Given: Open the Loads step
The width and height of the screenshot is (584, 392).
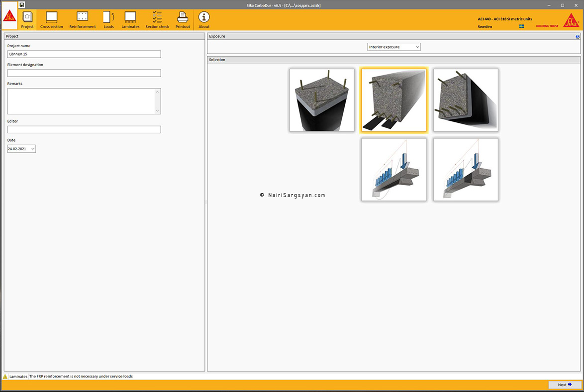Looking at the screenshot, I should coord(109,20).
